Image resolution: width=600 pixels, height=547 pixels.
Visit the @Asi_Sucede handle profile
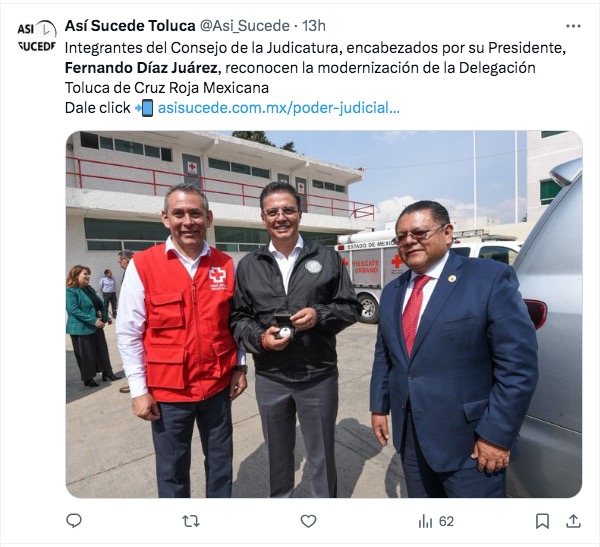[245, 26]
